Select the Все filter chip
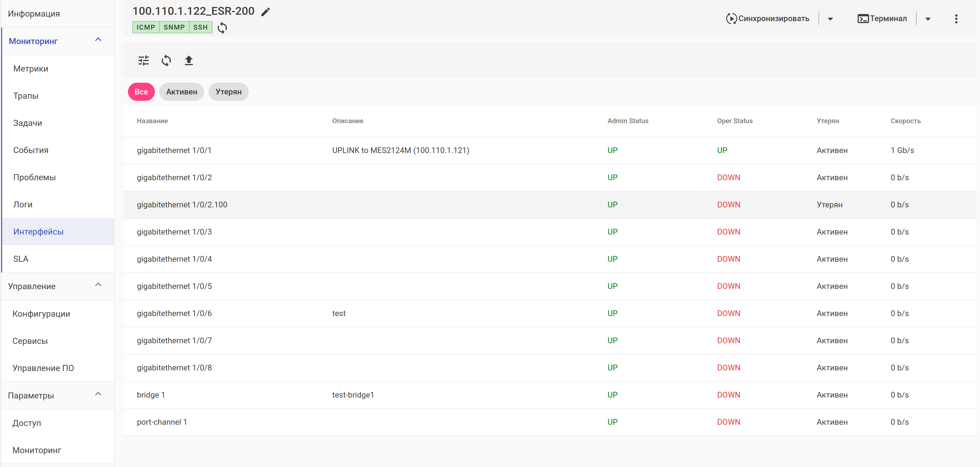 pyautogui.click(x=141, y=92)
